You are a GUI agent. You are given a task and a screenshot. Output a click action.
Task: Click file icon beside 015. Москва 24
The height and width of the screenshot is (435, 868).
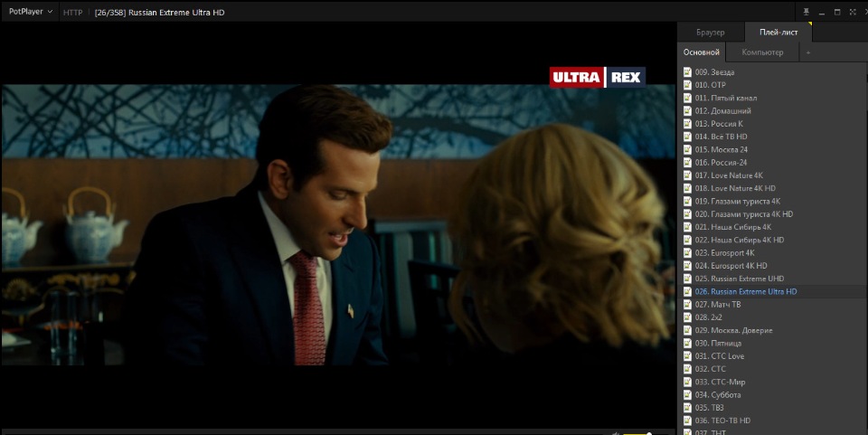click(x=687, y=149)
